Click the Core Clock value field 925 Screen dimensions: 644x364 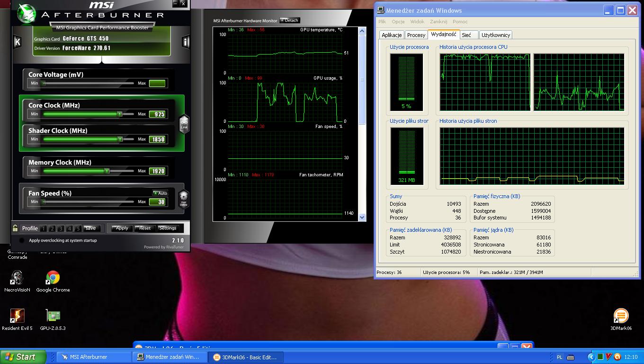(157, 114)
